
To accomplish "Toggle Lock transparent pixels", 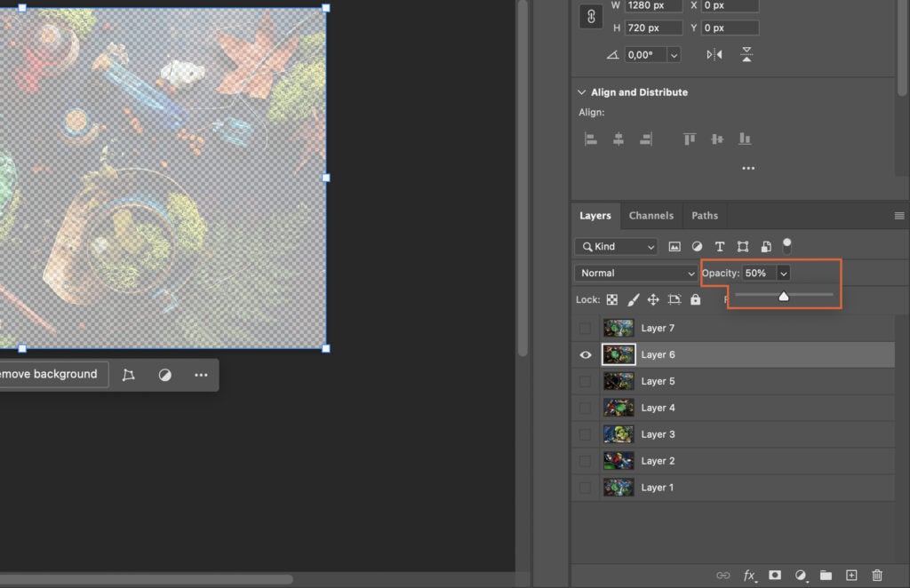I will 611,299.
